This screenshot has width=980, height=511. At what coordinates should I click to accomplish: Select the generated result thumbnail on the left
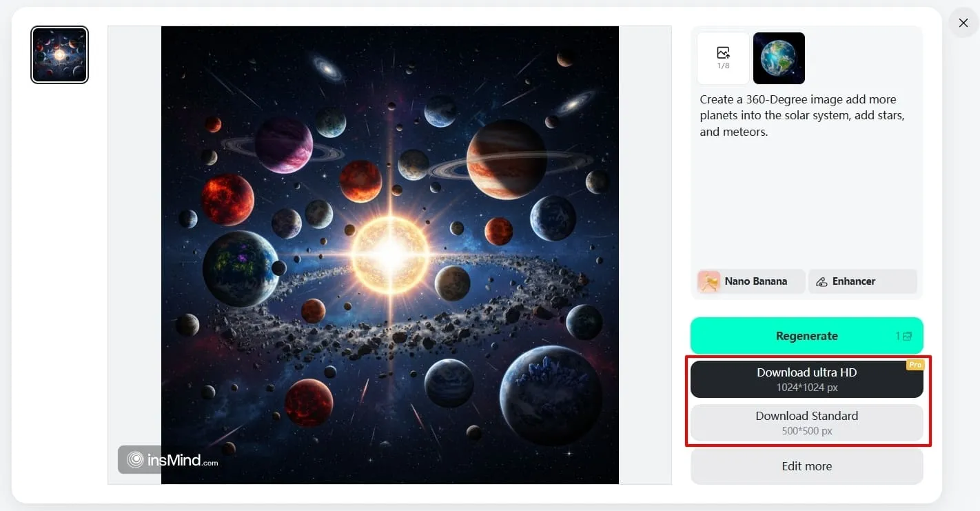59,55
